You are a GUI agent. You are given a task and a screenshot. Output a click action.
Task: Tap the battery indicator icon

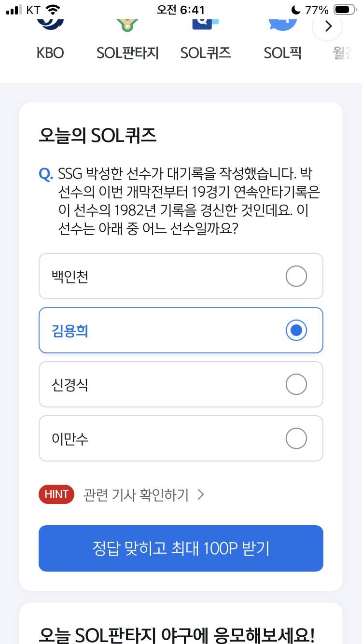345,10
